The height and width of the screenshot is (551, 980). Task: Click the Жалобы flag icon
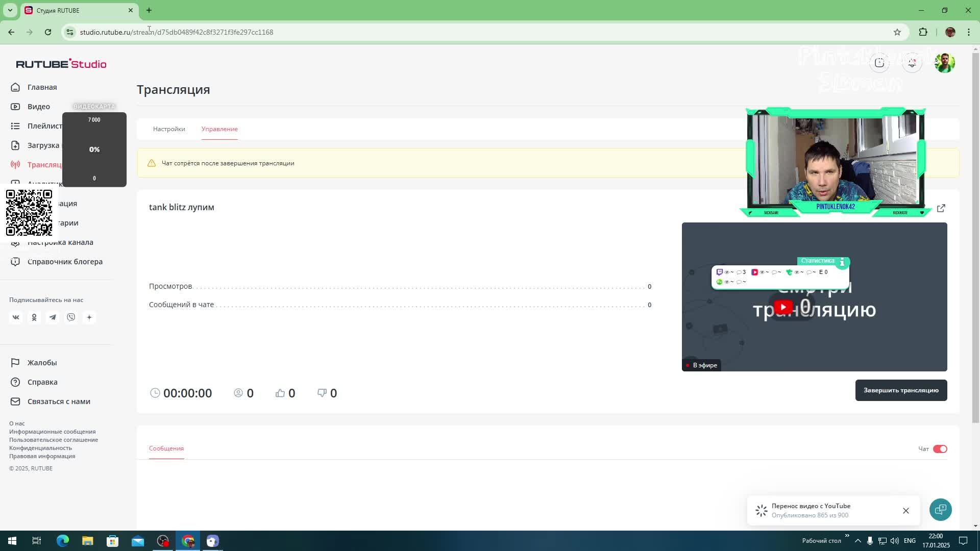[x=15, y=363]
